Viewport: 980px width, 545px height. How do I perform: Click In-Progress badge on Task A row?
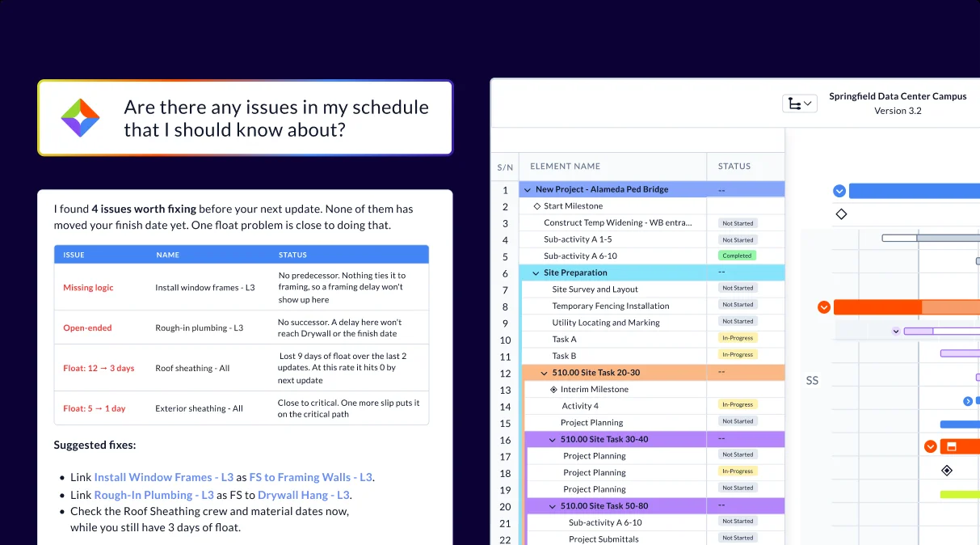737,338
